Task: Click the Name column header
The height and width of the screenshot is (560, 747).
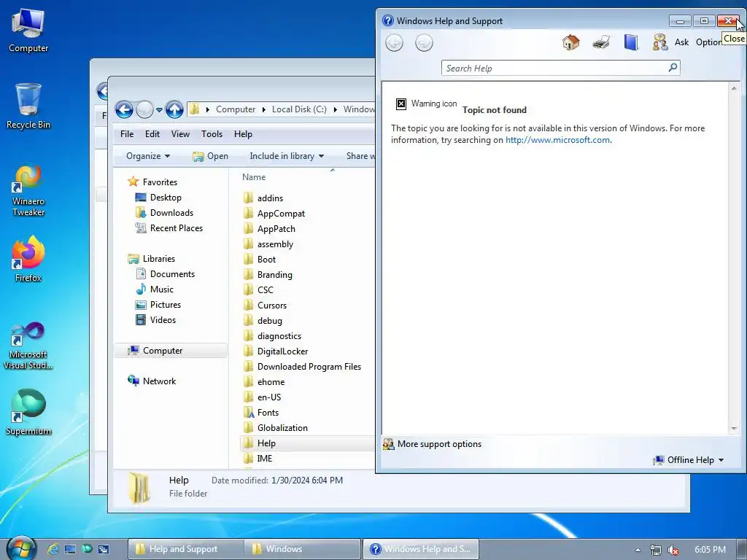Action: point(254,177)
